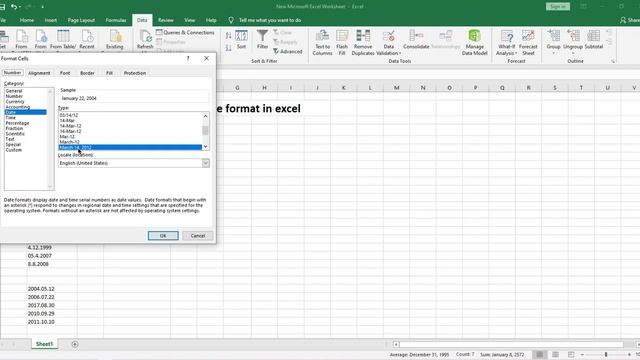Click From Table/Range icon

coord(63,40)
